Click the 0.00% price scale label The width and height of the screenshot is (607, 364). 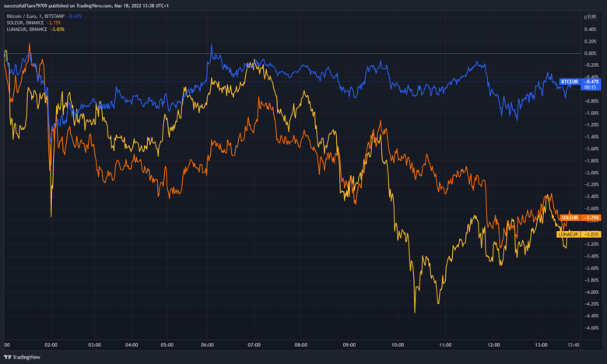pos(591,54)
